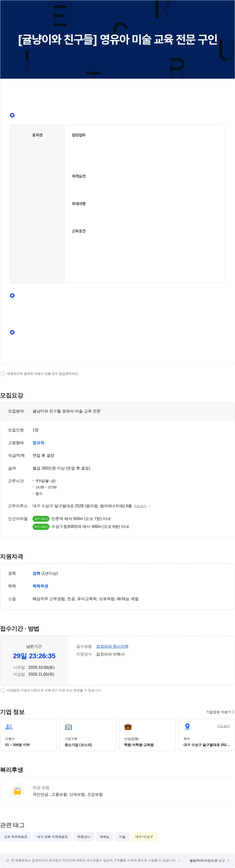Select the 미술 tag
Screen dimensions: 235x868
coord(122,837)
